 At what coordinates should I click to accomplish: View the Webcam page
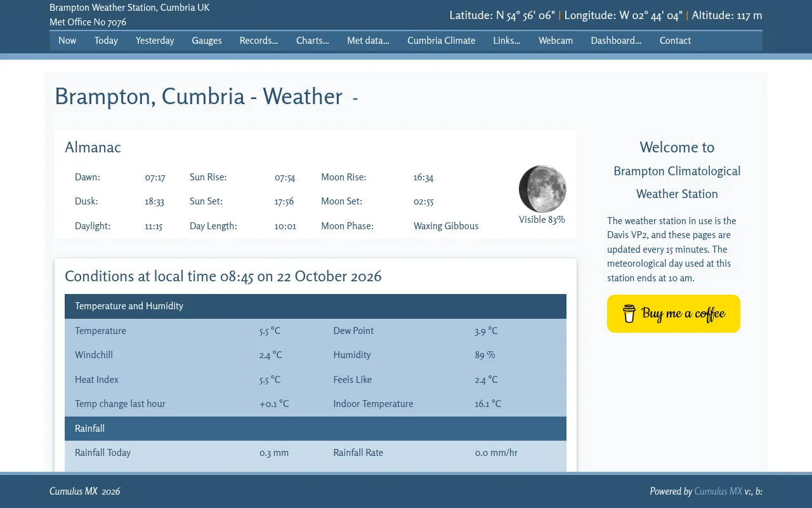click(x=556, y=41)
